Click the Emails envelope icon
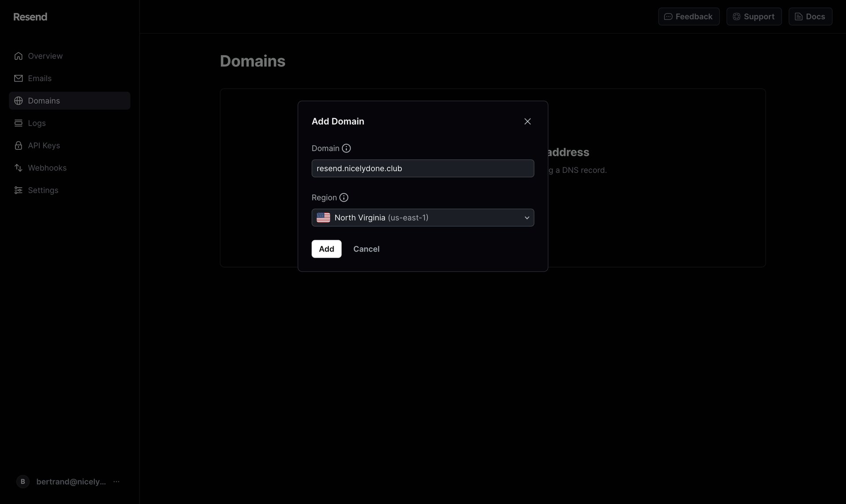 pyautogui.click(x=18, y=78)
